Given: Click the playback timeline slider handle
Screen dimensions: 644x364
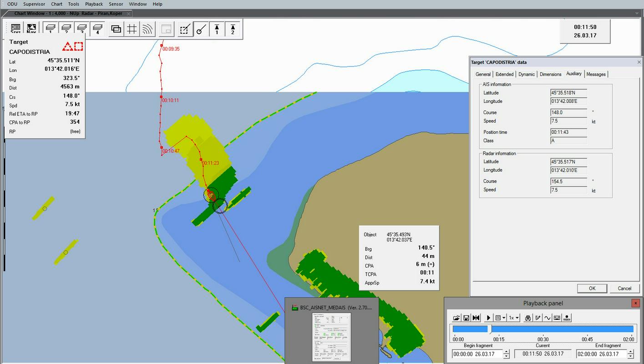Looking at the screenshot, I should point(490,329).
